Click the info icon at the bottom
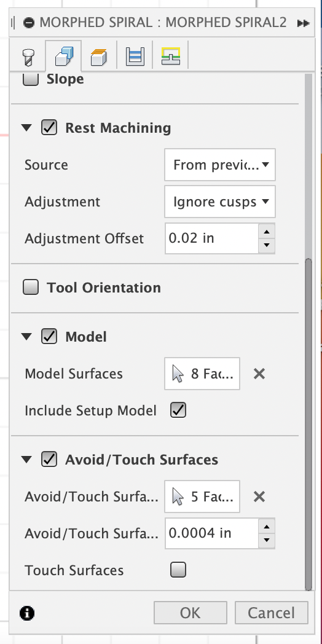The width and height of the screenshot is (322, 644). click(27, 613)
